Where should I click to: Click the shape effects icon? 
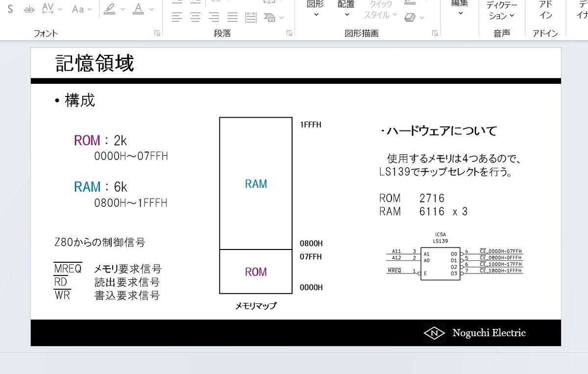(410, 18)
